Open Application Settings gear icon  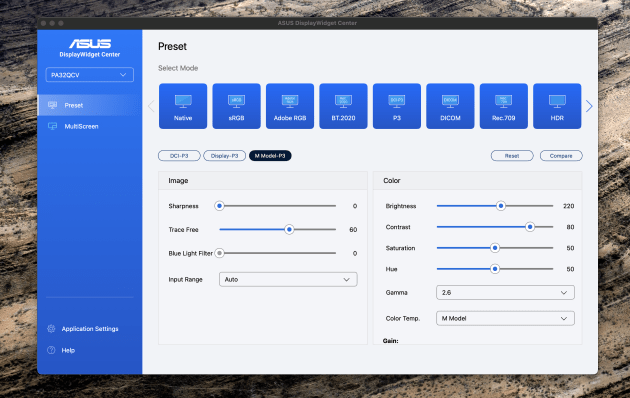coord(51,329)
